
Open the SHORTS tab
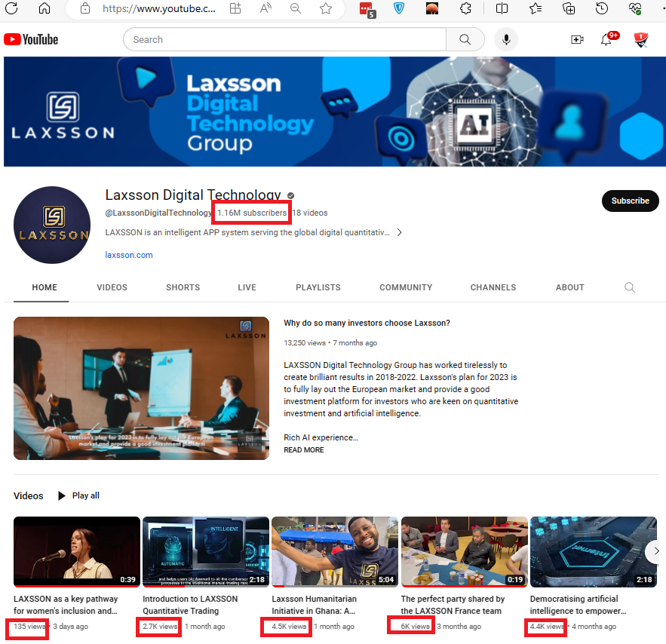[183, 287]
